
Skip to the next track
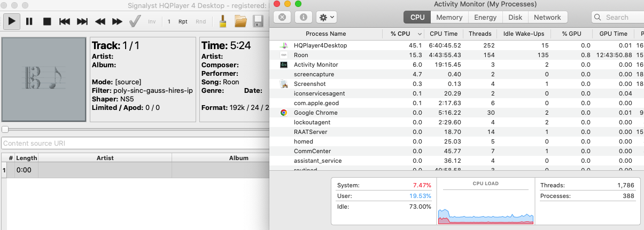tap(82, 22)
